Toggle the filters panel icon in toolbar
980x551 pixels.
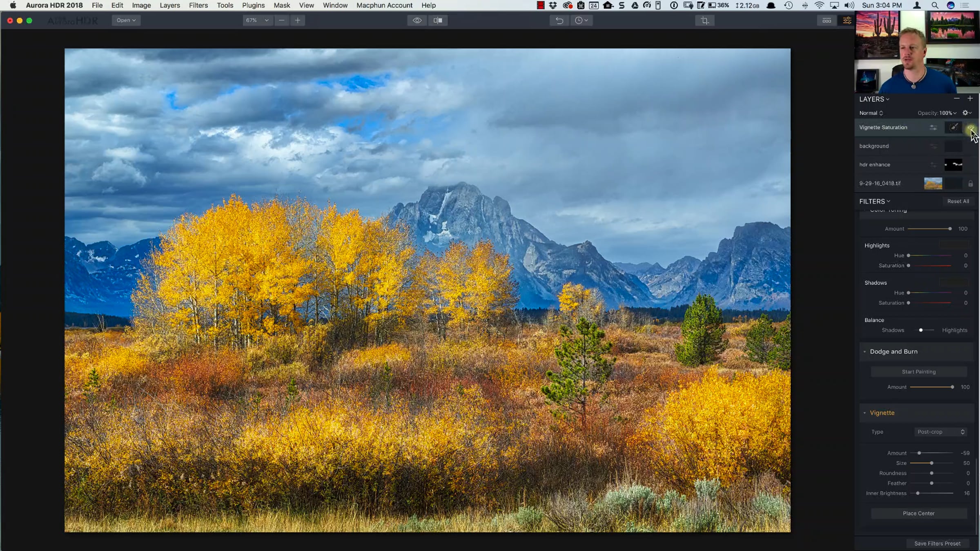tap(847, 20)
